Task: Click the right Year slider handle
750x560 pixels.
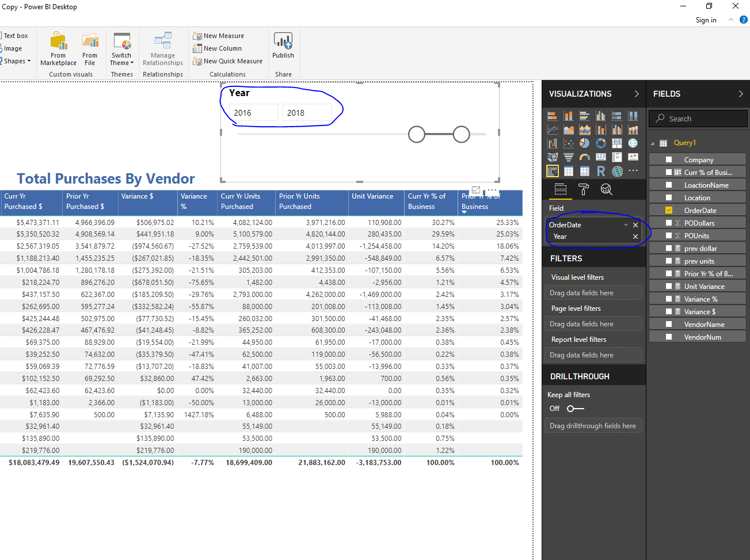Action: pos(461,135)
